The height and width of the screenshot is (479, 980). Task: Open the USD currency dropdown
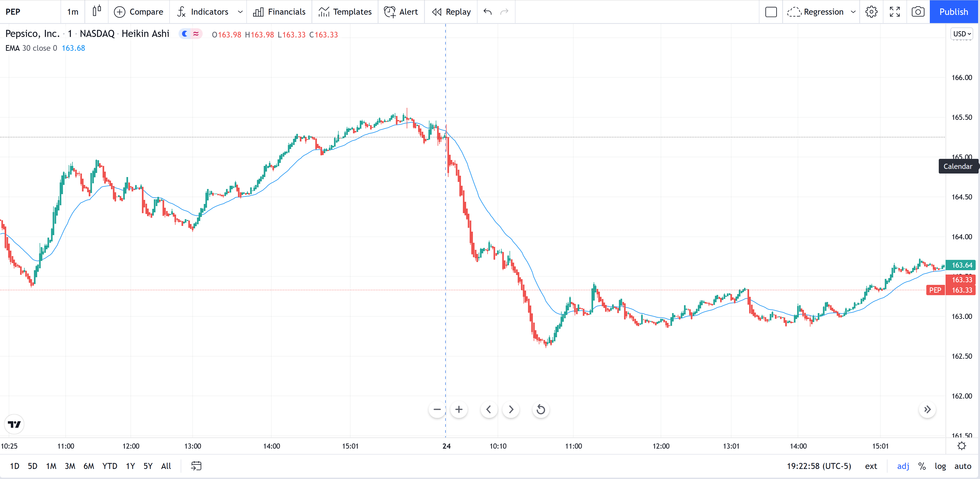tap(962, 34)
